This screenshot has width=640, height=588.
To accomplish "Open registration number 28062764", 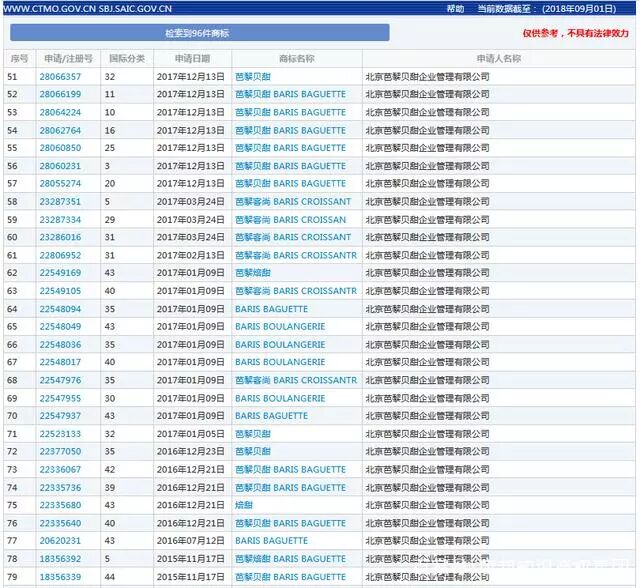I will point(60,130).
